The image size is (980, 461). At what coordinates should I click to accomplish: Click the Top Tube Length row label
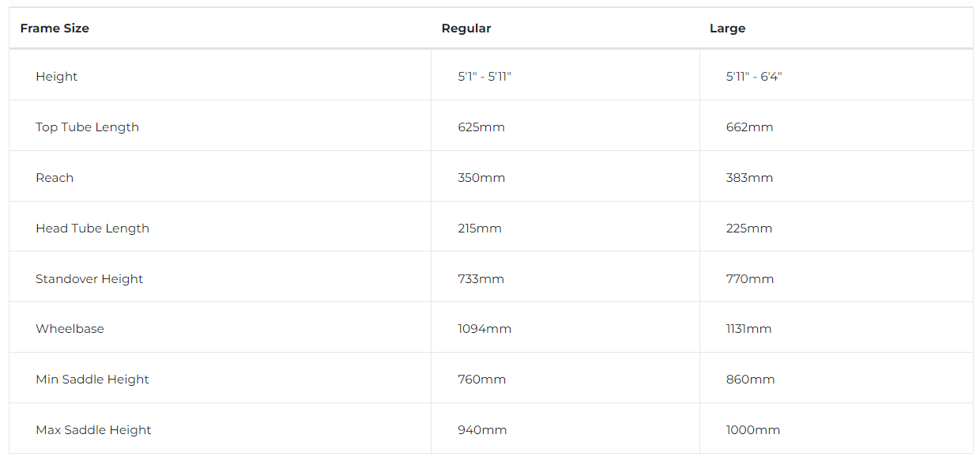click(x=87, y=127)
